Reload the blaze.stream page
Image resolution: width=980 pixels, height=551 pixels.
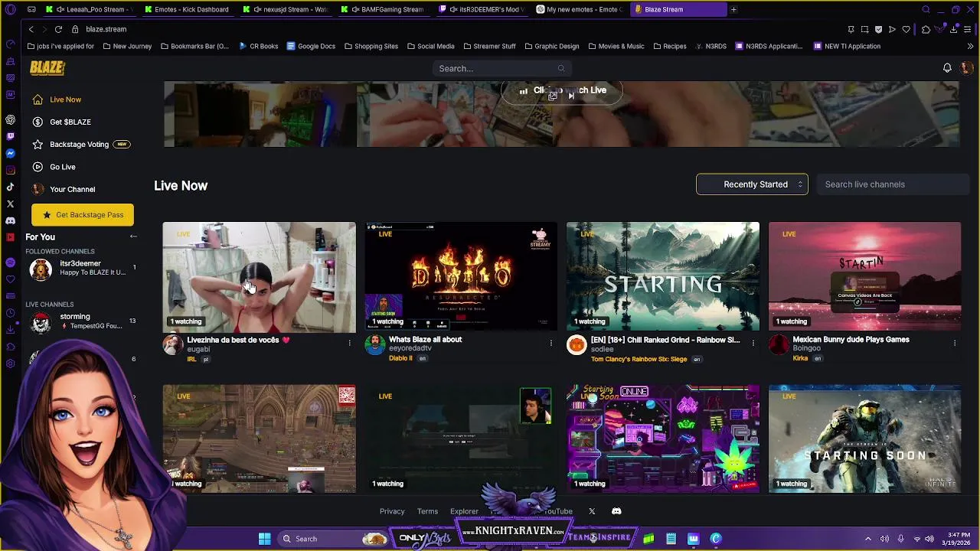coord(58,29)
